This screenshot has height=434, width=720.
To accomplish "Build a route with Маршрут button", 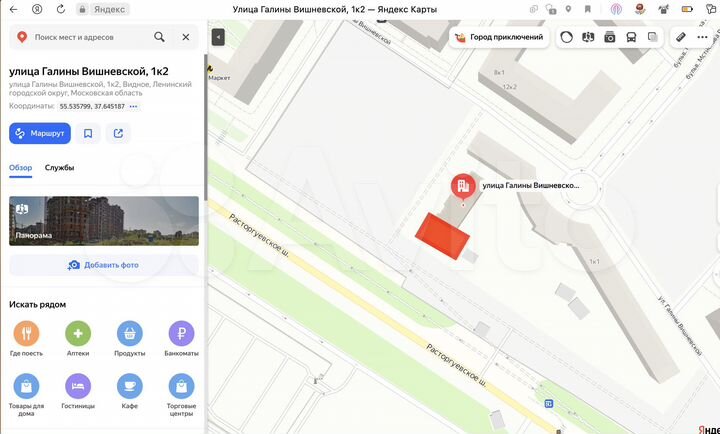I will (40, 133).
